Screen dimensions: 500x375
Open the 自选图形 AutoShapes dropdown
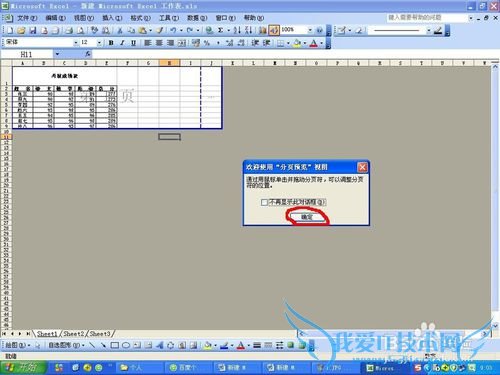67,345
